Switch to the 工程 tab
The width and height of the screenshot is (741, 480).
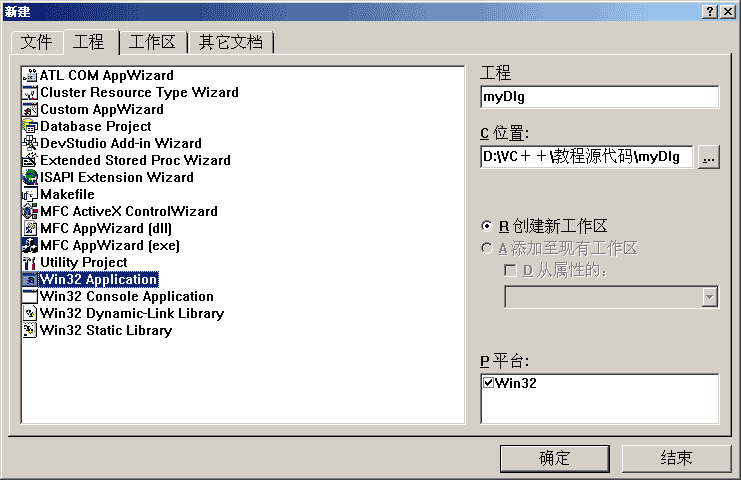[x=90, y=42]
